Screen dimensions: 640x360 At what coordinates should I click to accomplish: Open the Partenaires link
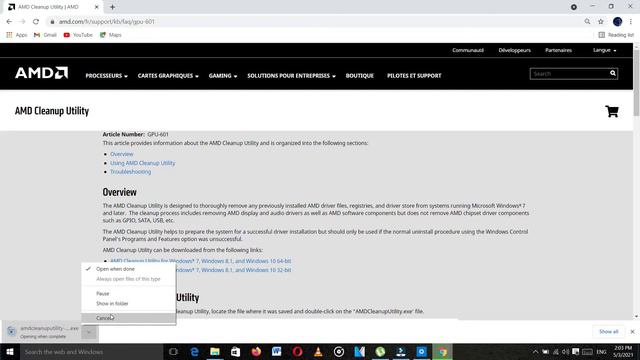(x=558, y=50)
